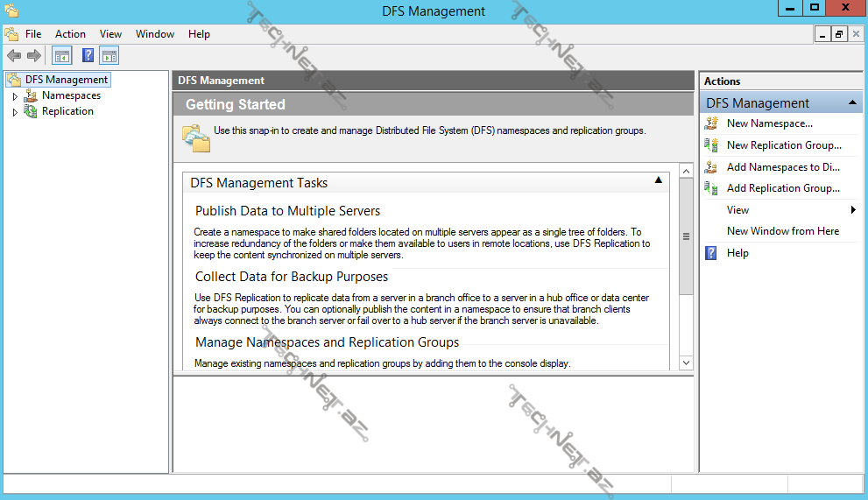This screenshot has width=868, height=500.
Task: Select DFS Management root tree item
Action: click(x=67, y=80)
